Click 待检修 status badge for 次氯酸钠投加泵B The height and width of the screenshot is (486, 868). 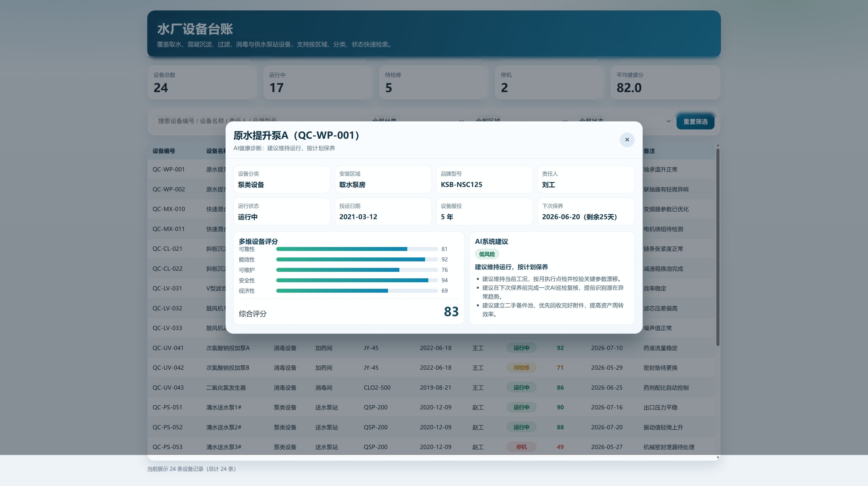click(x=521, y=368)
